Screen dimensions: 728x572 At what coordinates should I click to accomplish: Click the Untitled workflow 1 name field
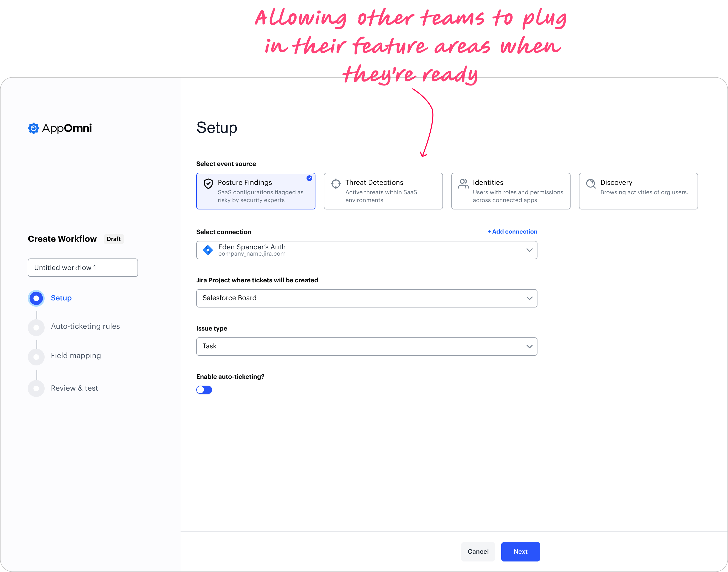coord(83,268)
